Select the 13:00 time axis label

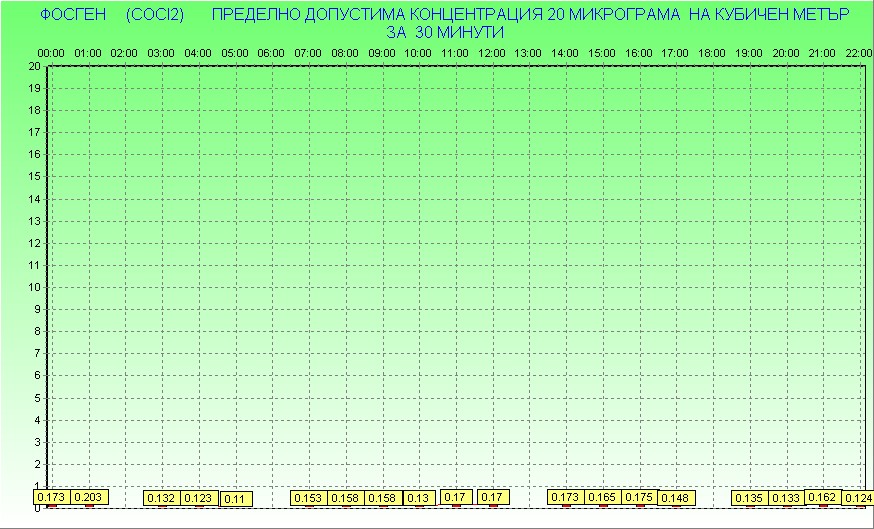pyautogui.click(x=528, y=54)
